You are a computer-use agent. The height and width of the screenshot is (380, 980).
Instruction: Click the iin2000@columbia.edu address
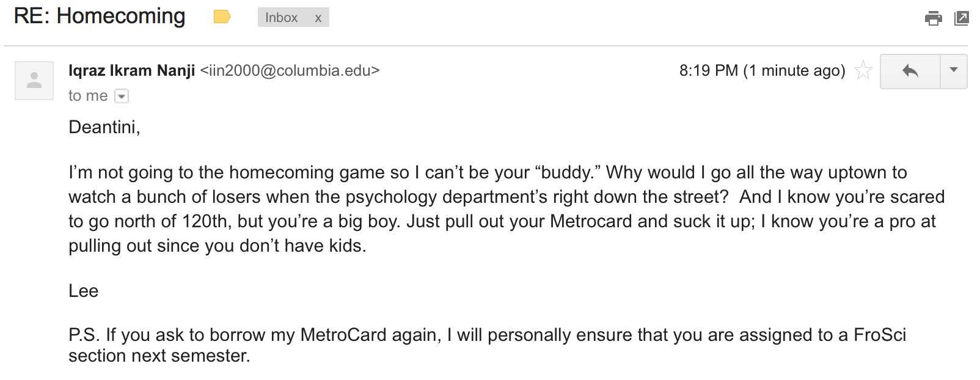[x=290, y=70]
